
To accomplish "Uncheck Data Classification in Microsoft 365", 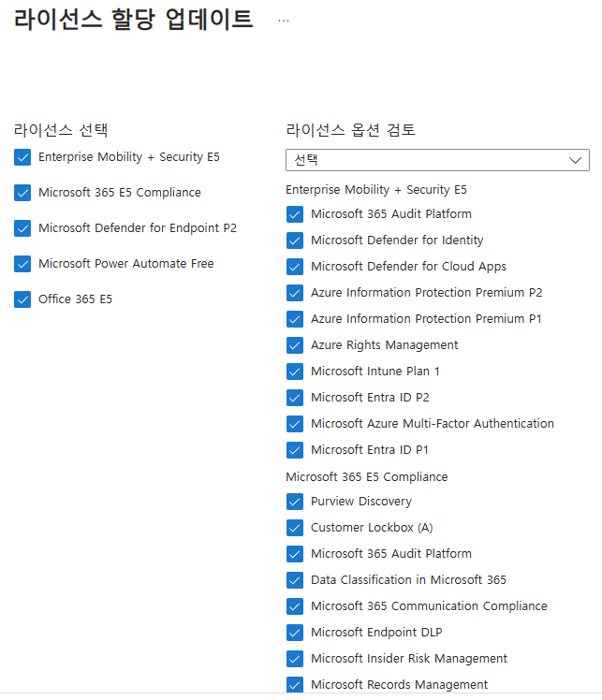I will point(295,580).
